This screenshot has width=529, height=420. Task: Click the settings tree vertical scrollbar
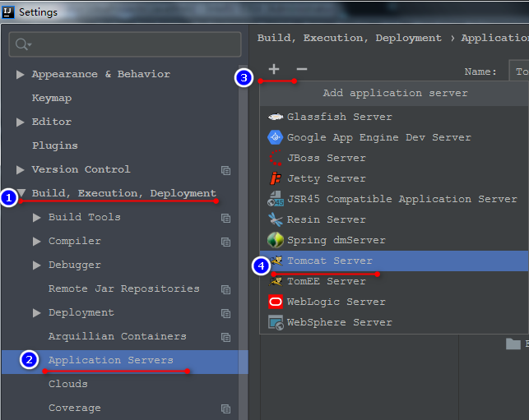pos(243,242)
